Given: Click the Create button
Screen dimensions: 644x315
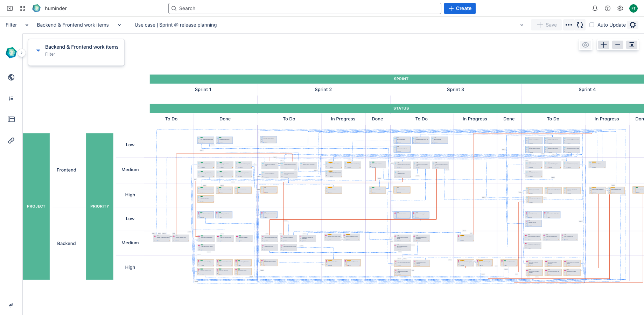Looking at the screenshot, I should 460,8.
